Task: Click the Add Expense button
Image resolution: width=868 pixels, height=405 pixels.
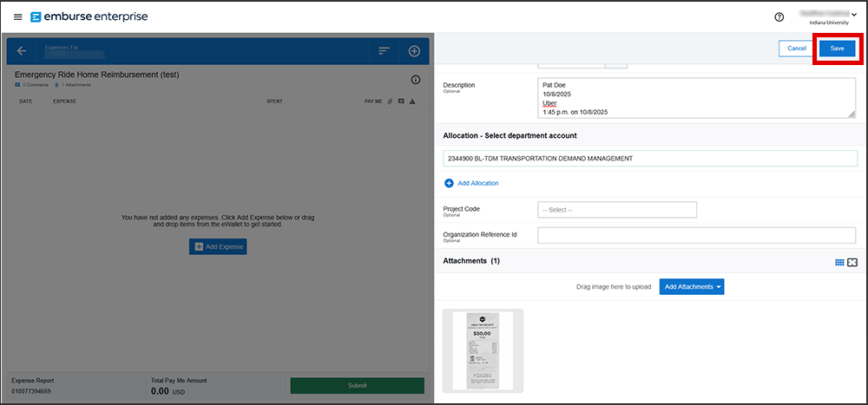Action: [x=218, y=247]
